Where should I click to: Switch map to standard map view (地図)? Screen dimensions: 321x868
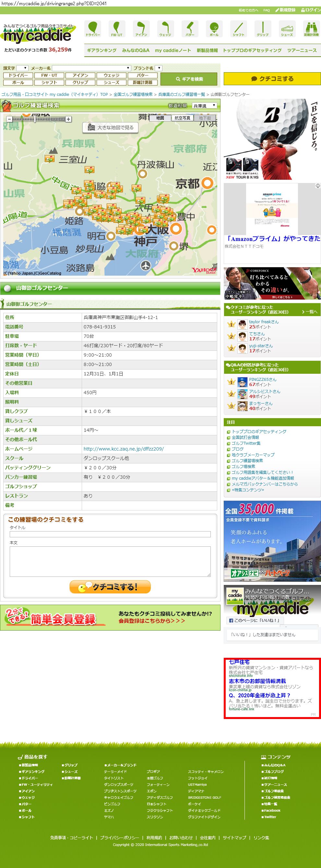(160, 118)
